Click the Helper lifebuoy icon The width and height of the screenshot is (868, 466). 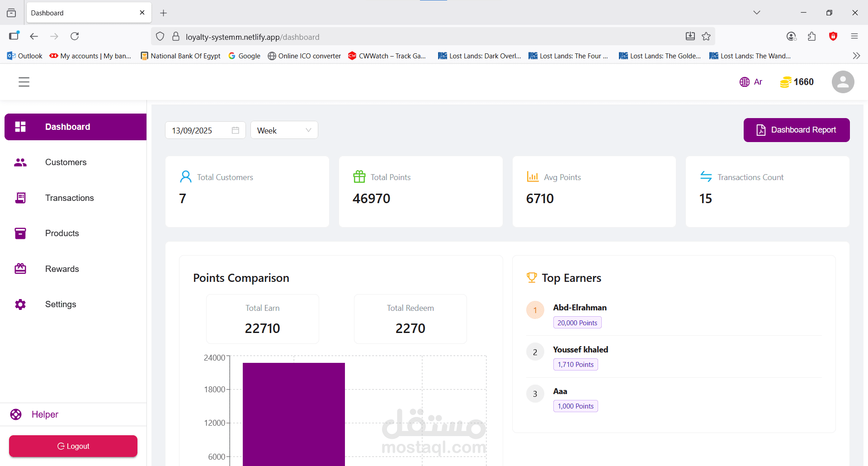(x=16, y=414)
